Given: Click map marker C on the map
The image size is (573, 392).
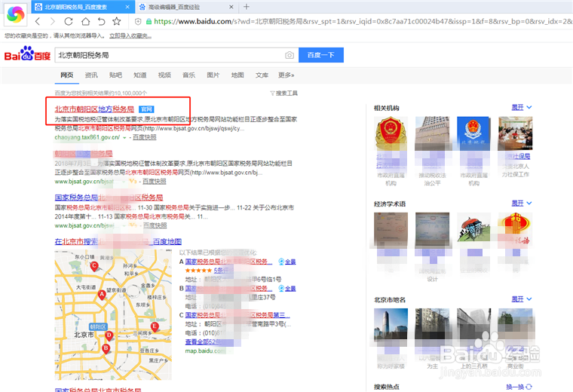Looking at the screenshot, I should tap(94, 266).
